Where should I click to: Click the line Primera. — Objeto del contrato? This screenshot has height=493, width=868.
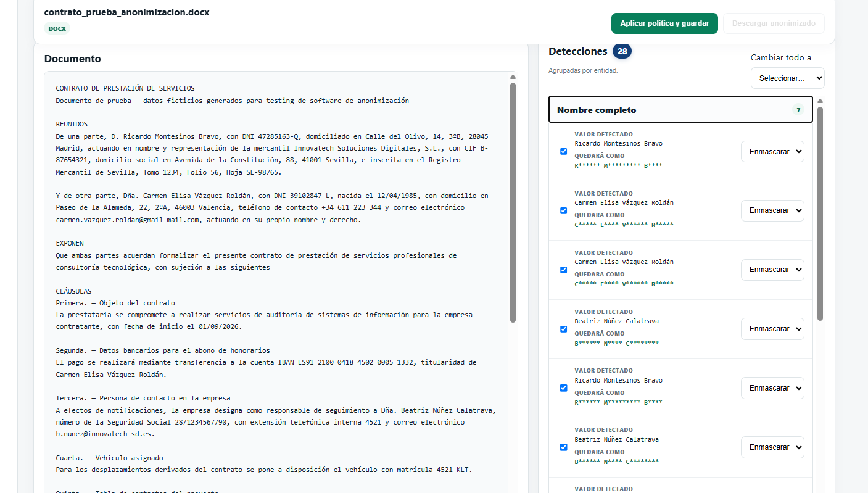point(115,303)
